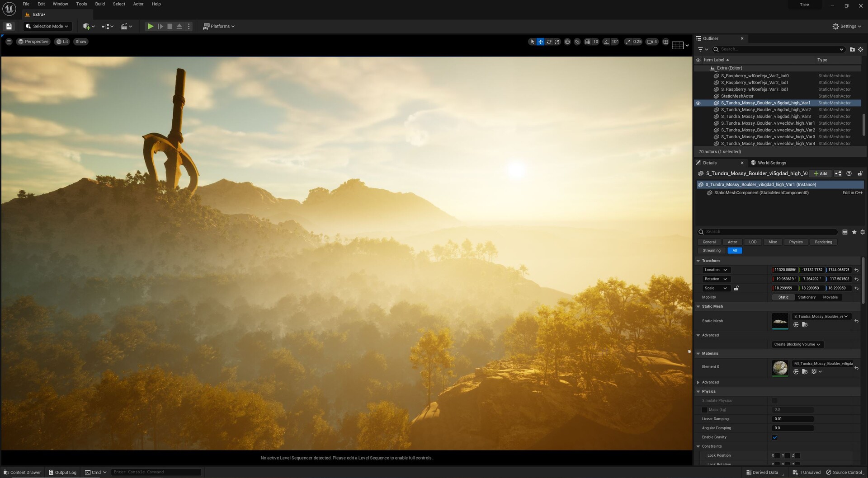Reset Location to default value
868x478 pixels.
tap(856, 270)
